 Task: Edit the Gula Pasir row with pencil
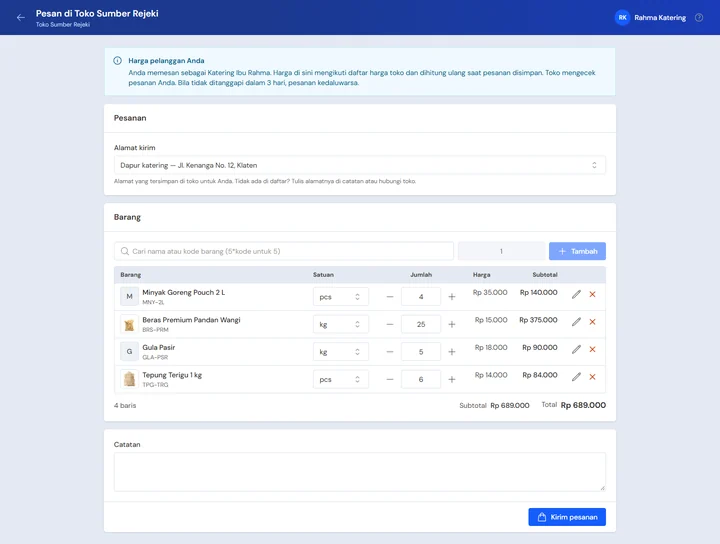[576, 349]
